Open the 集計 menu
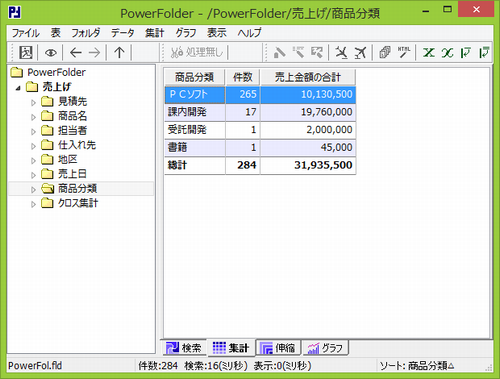Viewport: 500px width, 379px height. pyautogui.click(x=155, y=33)
